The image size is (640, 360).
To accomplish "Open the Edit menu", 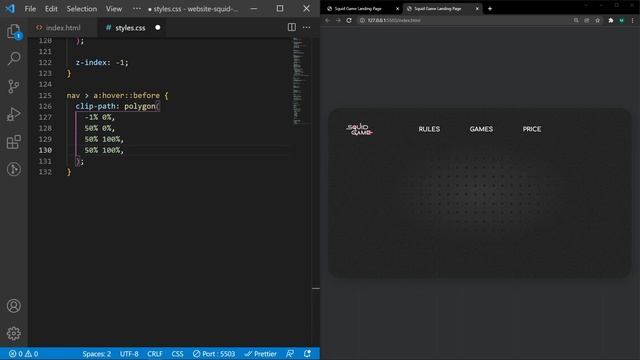I will pyautogui.click(x=51, y=9).
